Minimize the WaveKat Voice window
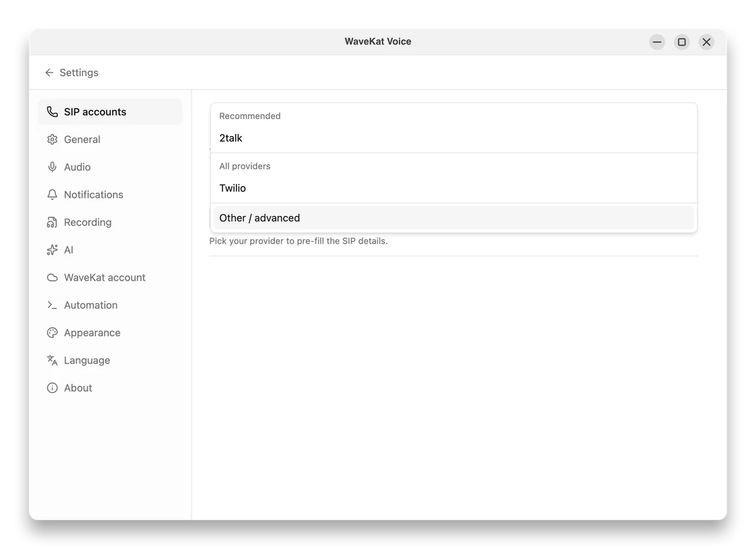The height and width of the screenshot is (549, 756). (x=657, y=42)
